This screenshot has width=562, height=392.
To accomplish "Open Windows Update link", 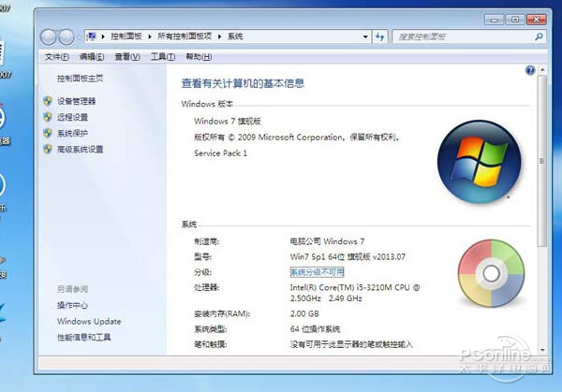I will pyautogui.click(x=89, y=322).
